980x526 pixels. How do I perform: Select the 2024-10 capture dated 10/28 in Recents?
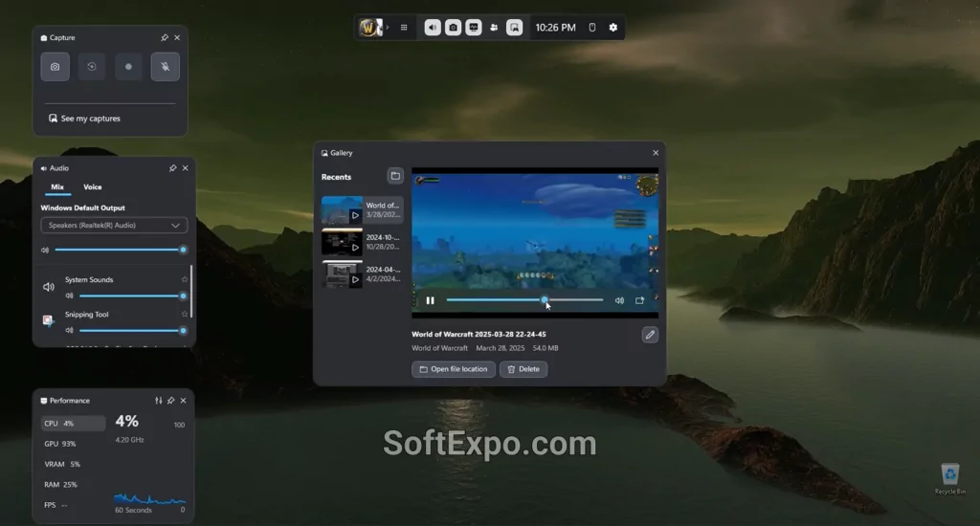pyautogui.click(x=362, y=242)
